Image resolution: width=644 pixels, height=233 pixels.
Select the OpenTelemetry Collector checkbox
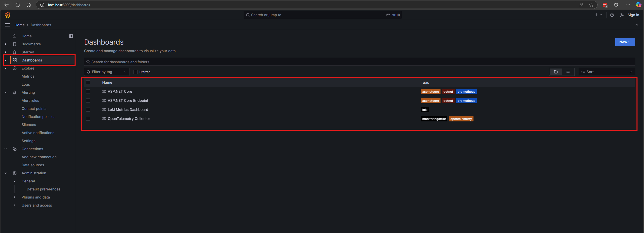[x=88, y=119]
